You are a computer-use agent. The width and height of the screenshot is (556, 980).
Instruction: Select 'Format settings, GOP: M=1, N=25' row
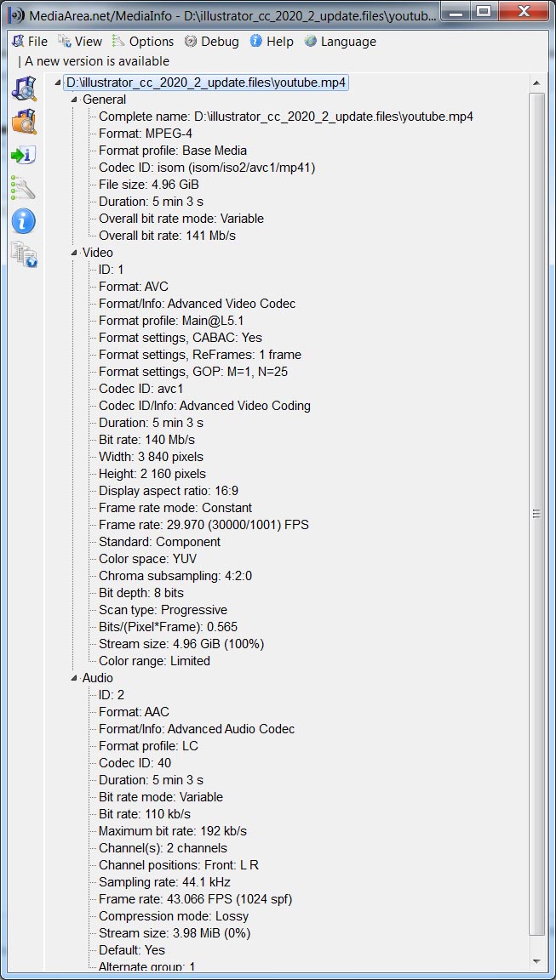point(193,372)
